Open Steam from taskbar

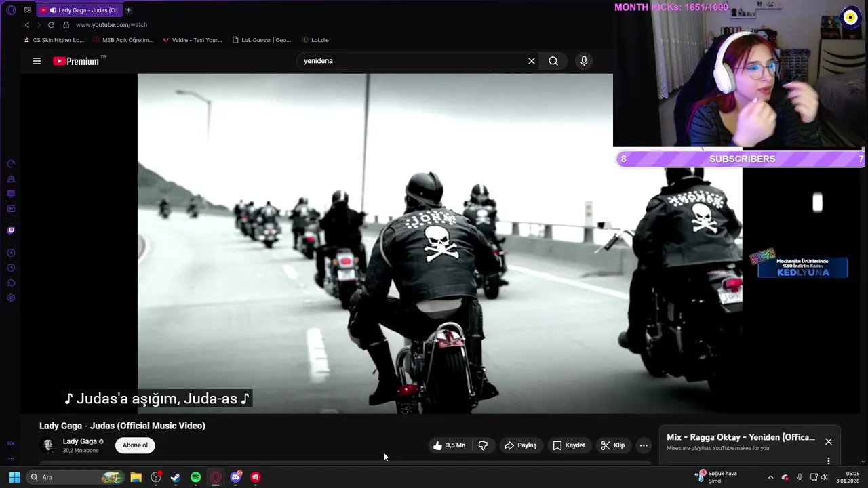coord(176,477)
